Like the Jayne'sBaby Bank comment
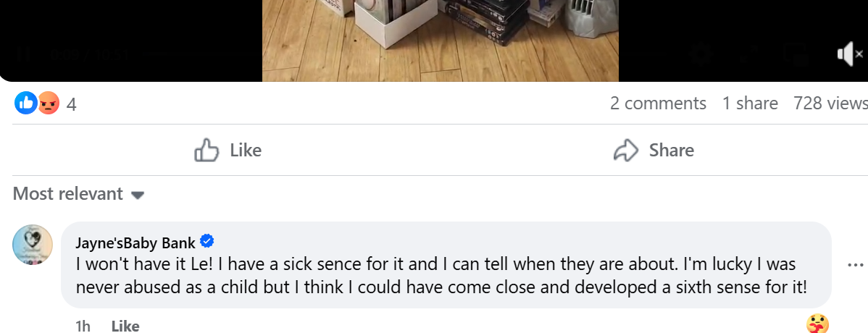 pos(125,326)
